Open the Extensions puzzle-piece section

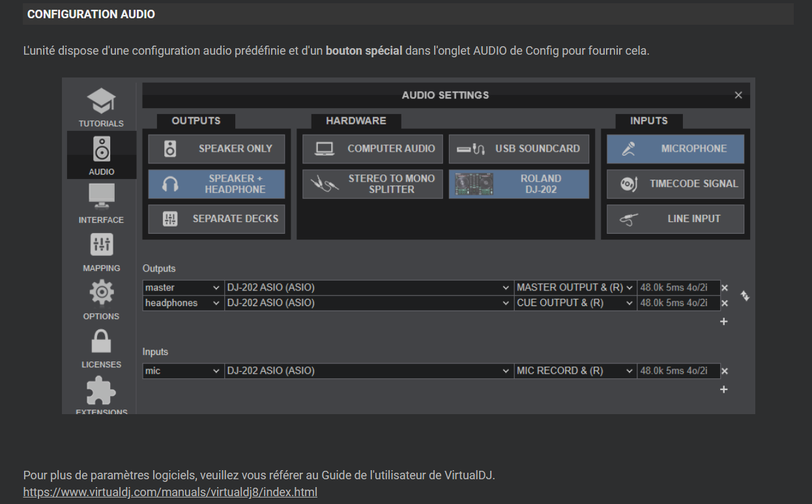pos(101,394)
